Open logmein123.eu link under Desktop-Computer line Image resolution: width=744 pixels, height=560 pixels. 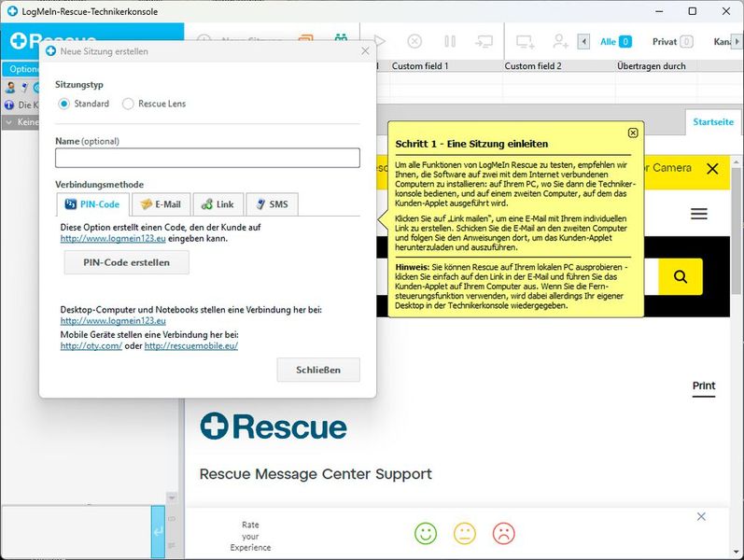(113, 321)
